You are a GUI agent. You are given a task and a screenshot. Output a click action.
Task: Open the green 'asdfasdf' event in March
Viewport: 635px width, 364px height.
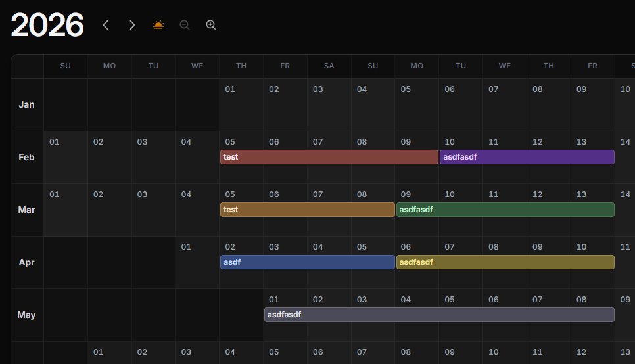(x=505, y=210)
